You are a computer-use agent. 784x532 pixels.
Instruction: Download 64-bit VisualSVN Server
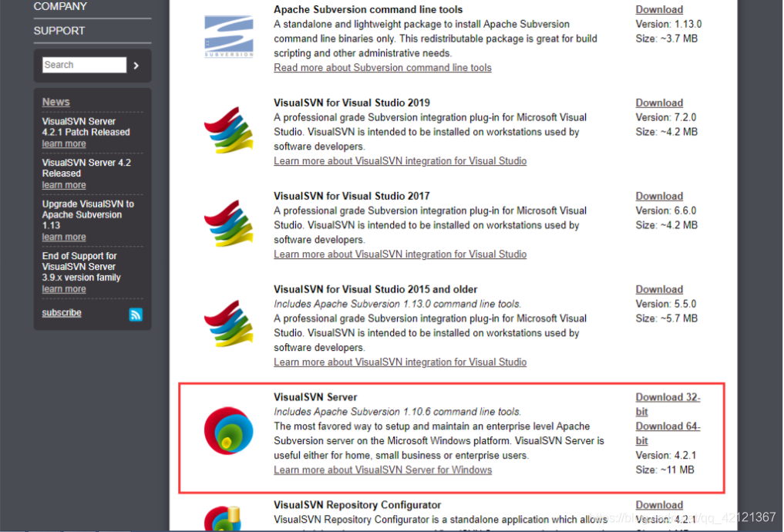click(x=668, y=433)
